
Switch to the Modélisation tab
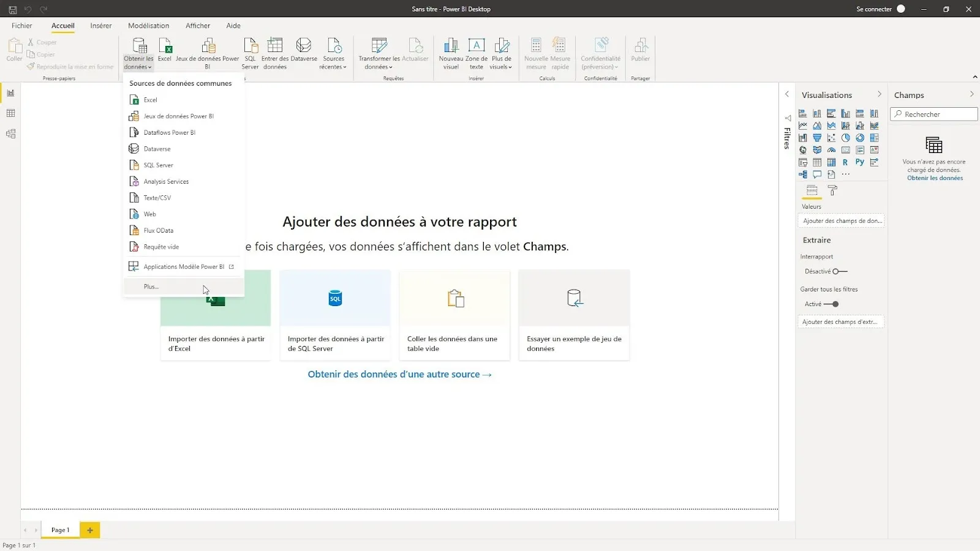149,26
